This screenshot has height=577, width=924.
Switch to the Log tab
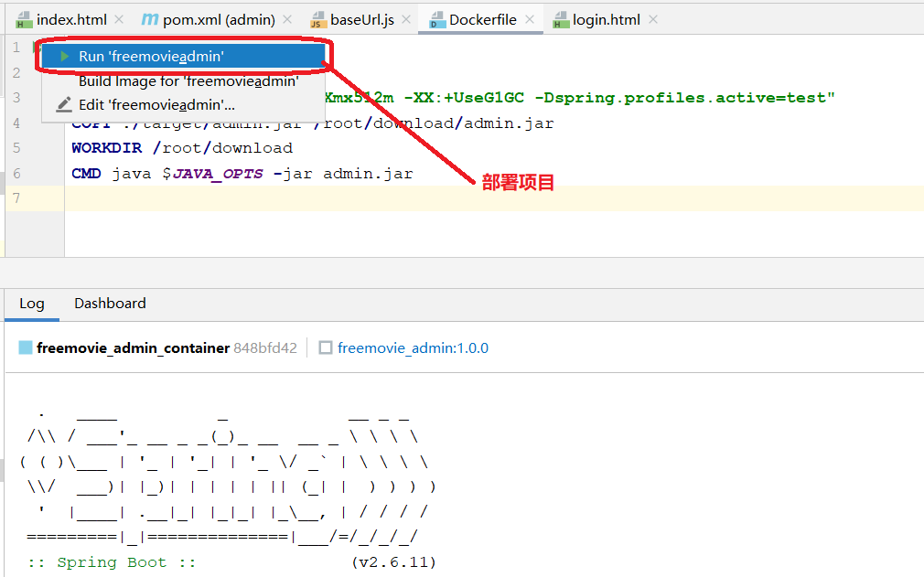(32, 304)
